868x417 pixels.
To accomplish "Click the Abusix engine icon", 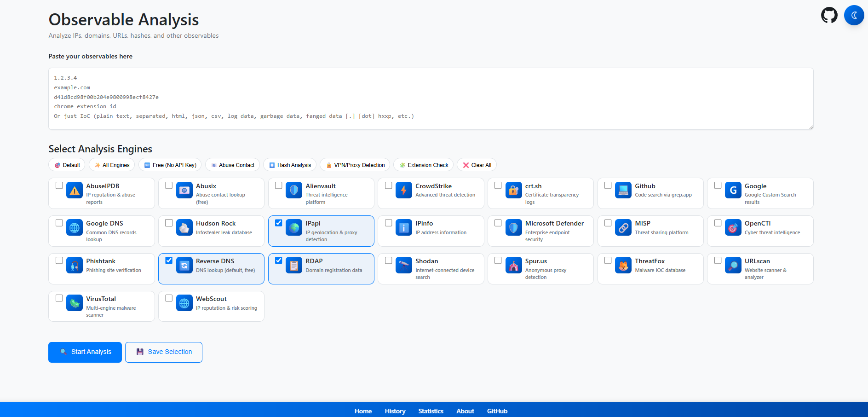I will point(184,190).
